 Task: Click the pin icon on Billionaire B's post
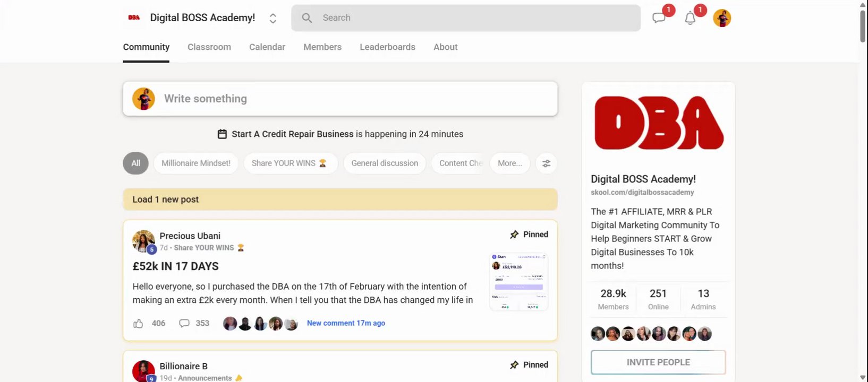(x=514, y=365)
